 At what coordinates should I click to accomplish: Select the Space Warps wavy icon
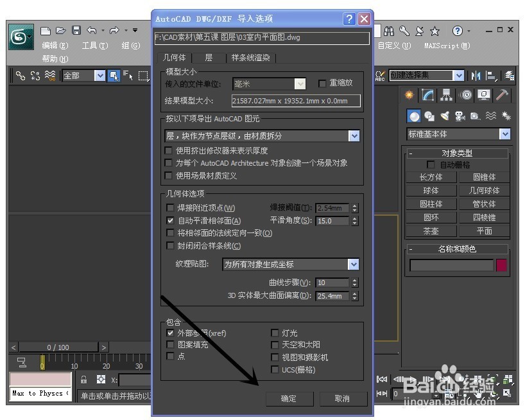(x=491, y=116)
